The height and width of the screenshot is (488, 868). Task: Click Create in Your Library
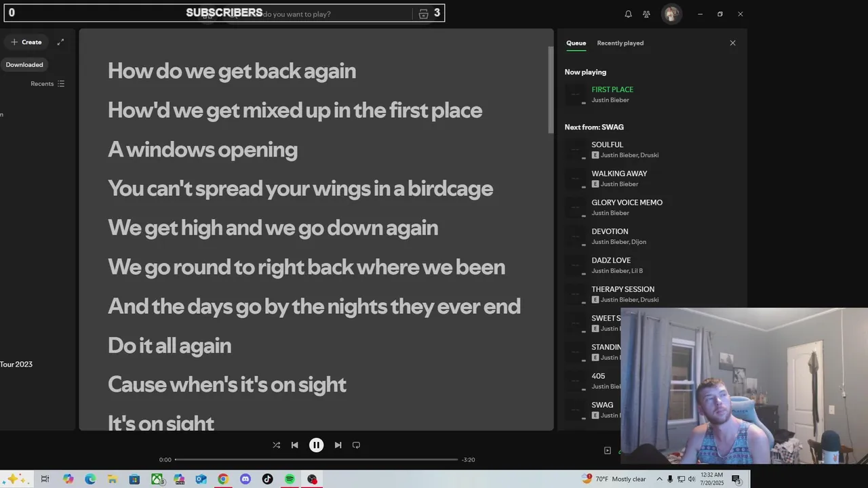(x=26, y=42)
